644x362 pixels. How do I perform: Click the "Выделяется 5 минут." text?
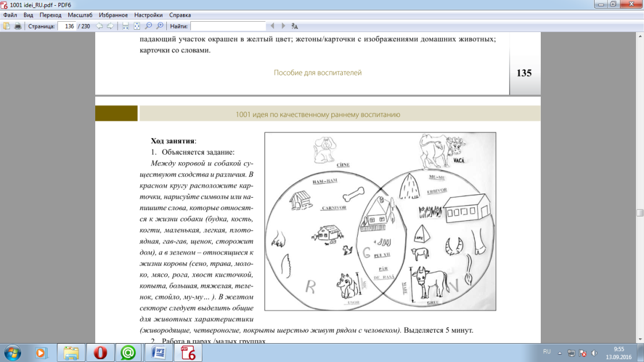click(x=438, y=330)
